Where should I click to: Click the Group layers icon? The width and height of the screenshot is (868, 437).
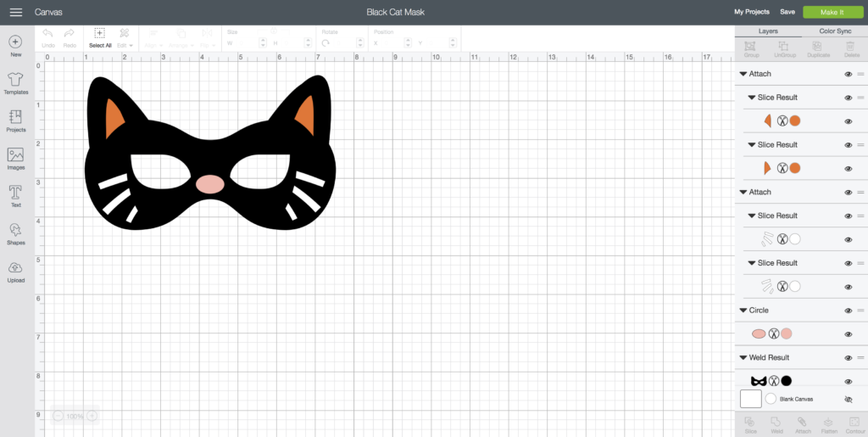751,50
